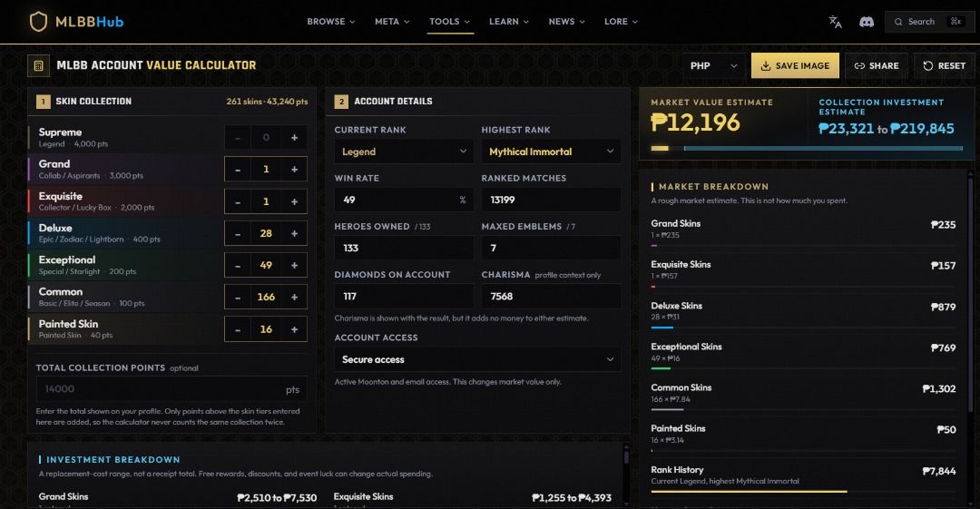Click the Common Skins ₱1,302 value

click(939, 389)
